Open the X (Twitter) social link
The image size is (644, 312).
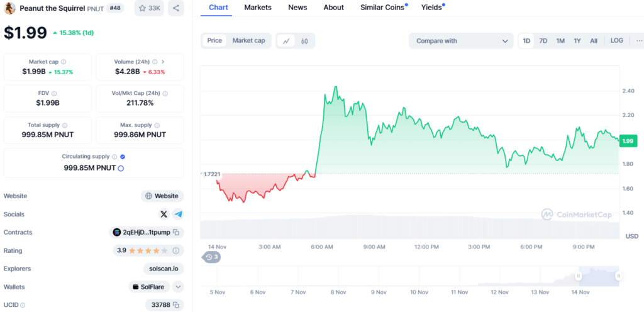(x=164, y=214)
